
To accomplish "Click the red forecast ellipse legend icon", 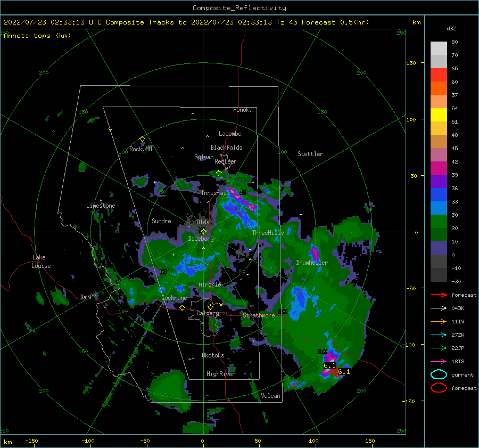I will click(439, 388).
